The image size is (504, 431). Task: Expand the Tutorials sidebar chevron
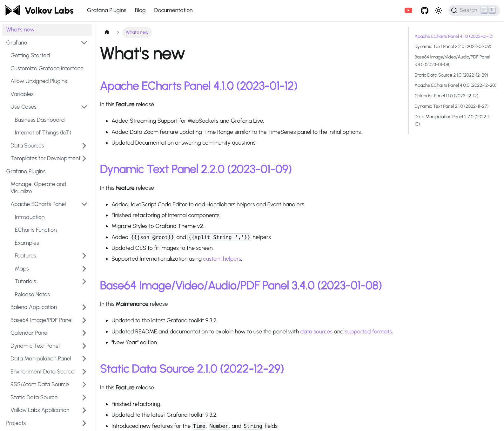coord(84,281)
